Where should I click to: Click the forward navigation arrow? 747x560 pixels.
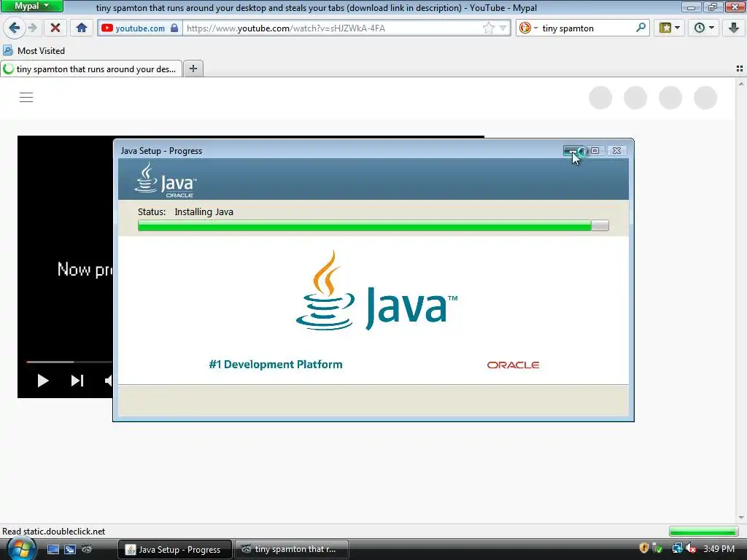[32, 28]
